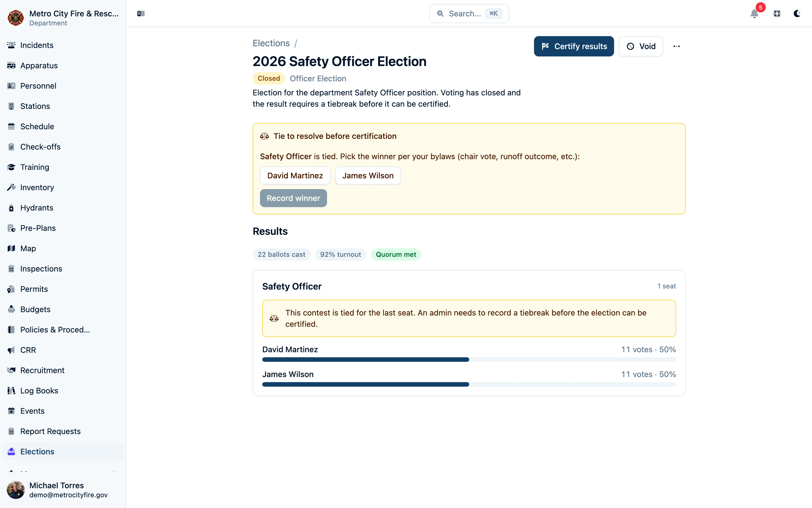Viewport: 812px width, 508px height.
Task: Click the Metro City Fire department logo
Action: 16,17
